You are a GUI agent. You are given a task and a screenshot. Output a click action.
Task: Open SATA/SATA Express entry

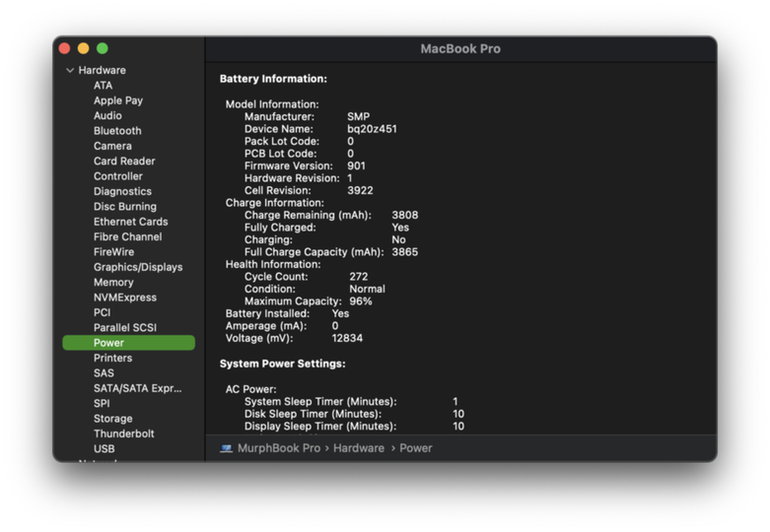click(137, 389)
